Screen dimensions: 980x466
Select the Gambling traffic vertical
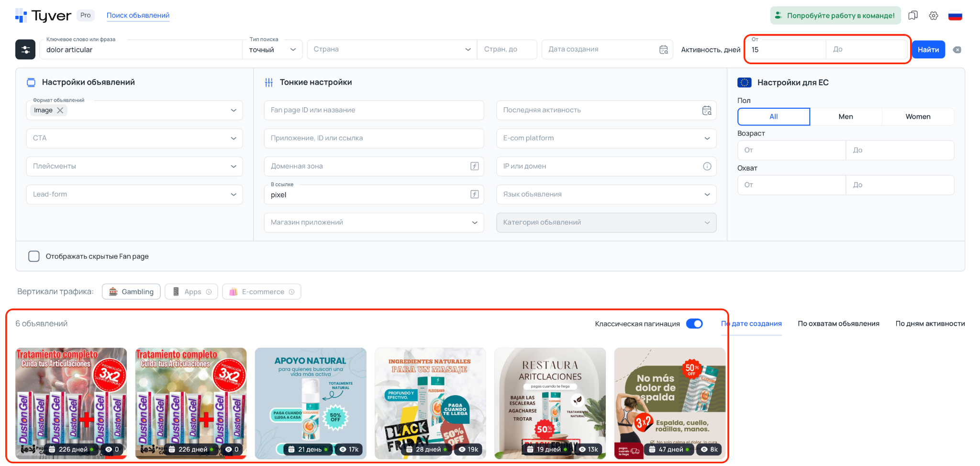[x=132, y=292]
